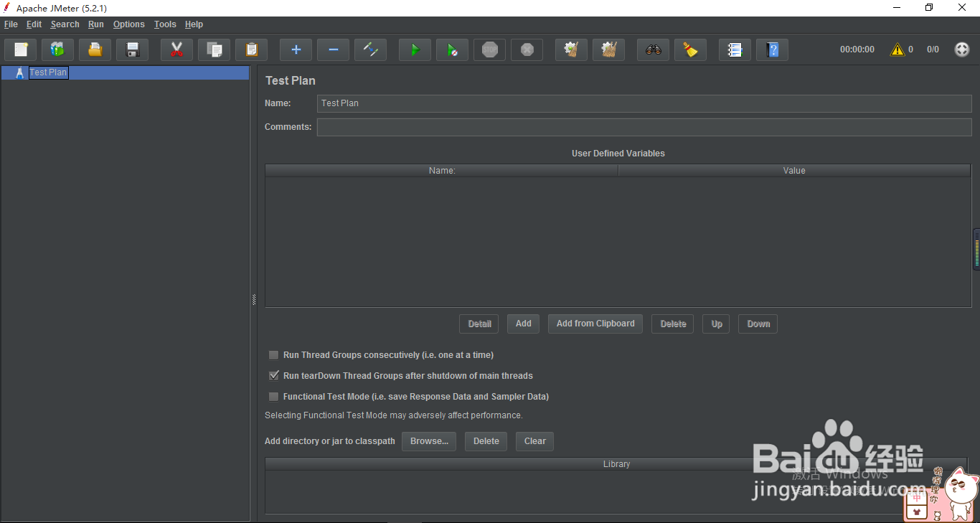Save the test plan with floppy icon
The image size is (980, 523).
(x=133, y=50)
